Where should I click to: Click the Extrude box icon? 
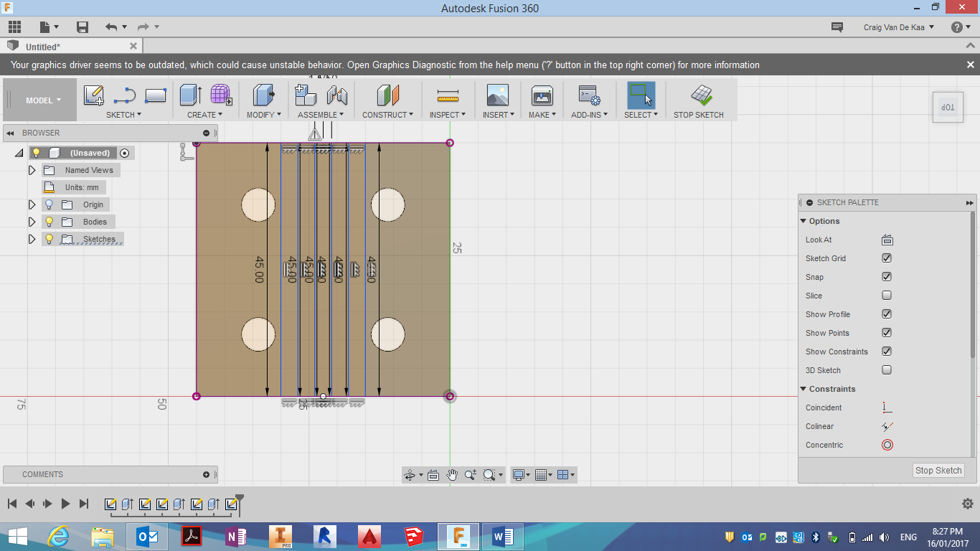pyautogui.click(x=190, y=95)
